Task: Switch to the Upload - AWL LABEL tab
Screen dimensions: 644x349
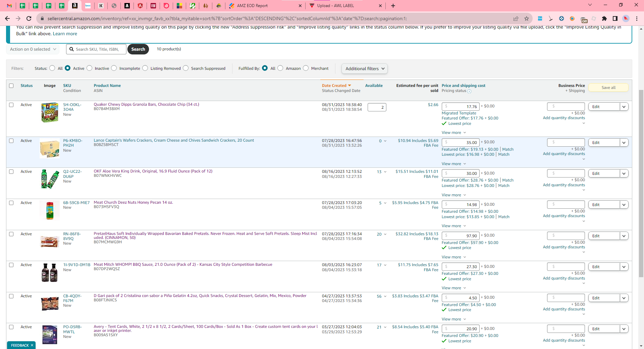Action: (x=345, y=6)
